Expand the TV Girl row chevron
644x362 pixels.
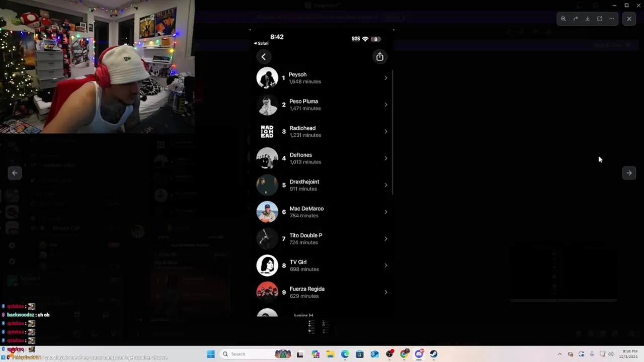pyautogui.click(x=386, y=265)
